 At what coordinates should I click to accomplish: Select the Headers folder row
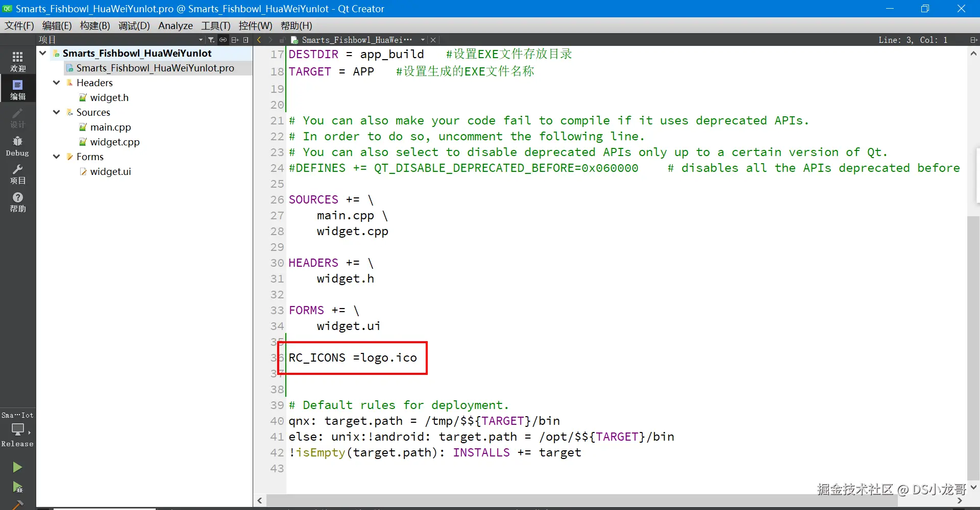pos(94,83)
